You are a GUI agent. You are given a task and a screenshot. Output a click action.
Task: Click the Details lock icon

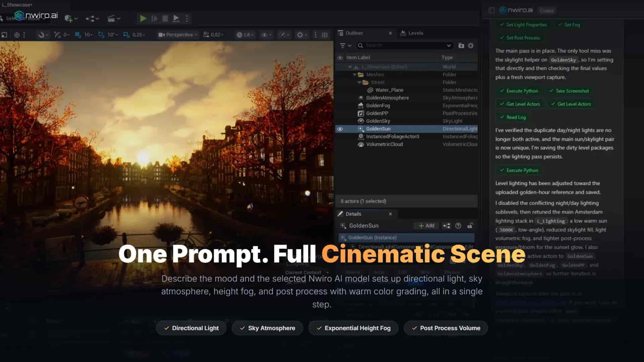(470, 226)
